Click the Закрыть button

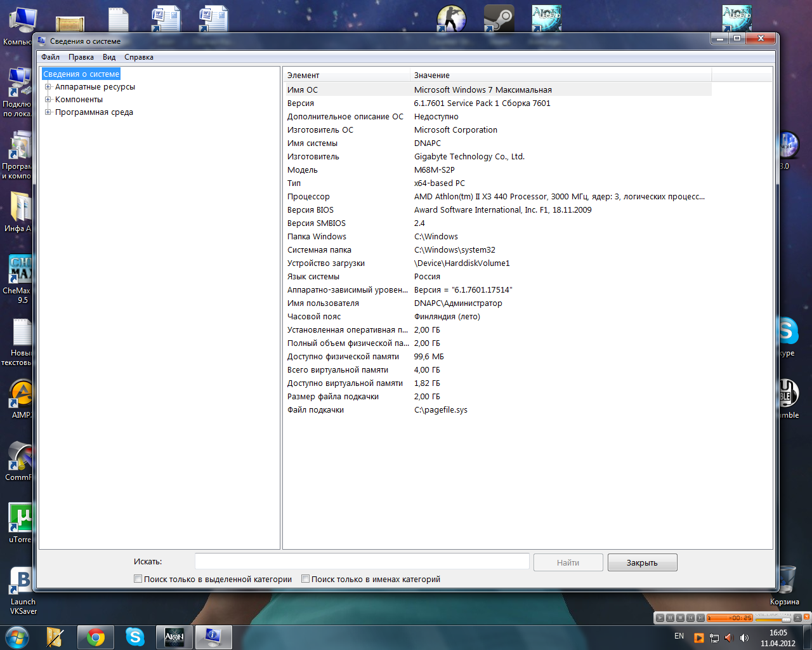click(642, 562)
